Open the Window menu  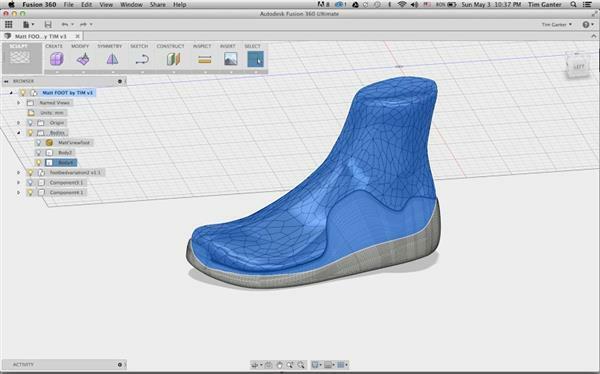(x=131, y=5)
